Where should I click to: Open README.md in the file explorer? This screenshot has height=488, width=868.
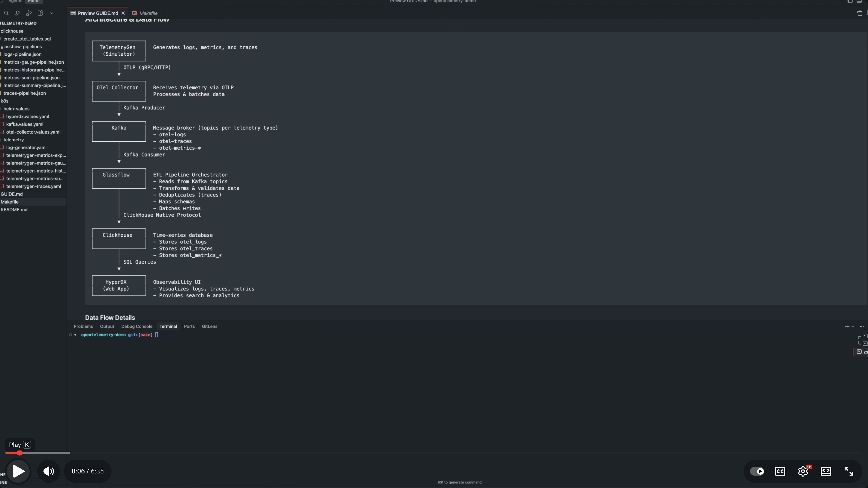pos(14,209)
